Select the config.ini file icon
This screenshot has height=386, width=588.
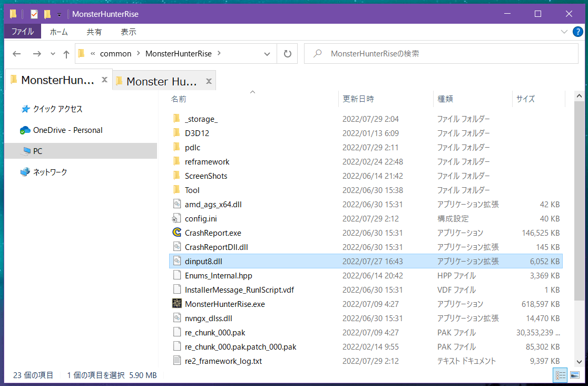tap(177, 218)
